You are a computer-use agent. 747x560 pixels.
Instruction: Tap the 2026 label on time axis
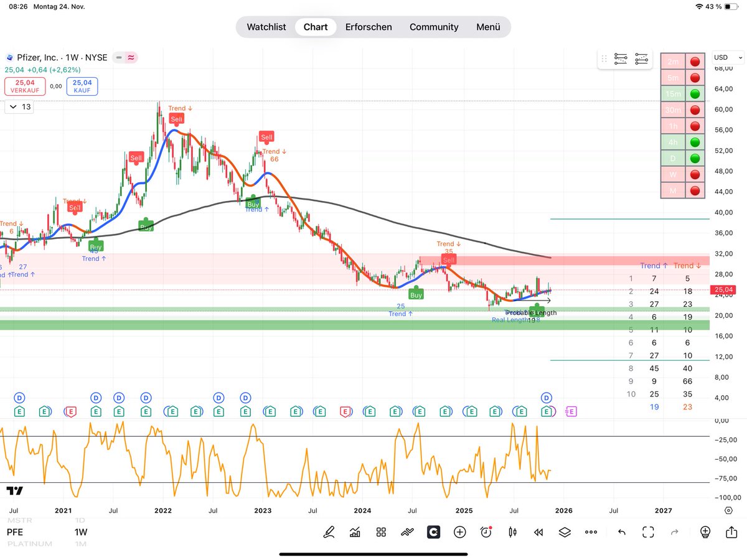click(563, 510)
